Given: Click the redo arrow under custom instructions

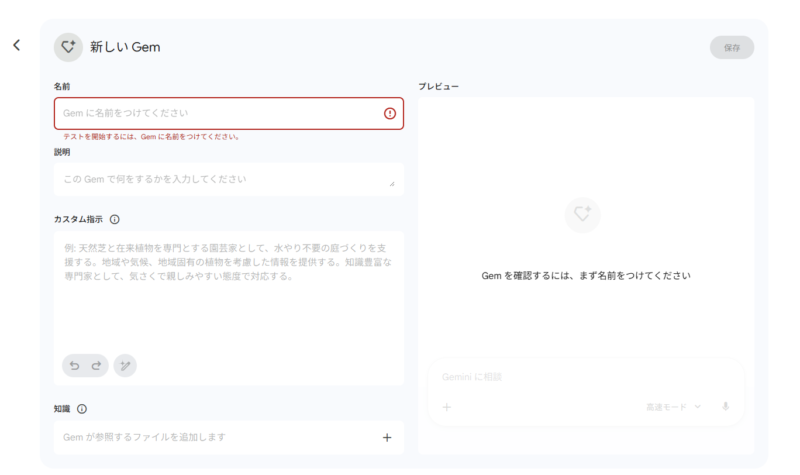Looking at the screenshot, I should 96,366.
